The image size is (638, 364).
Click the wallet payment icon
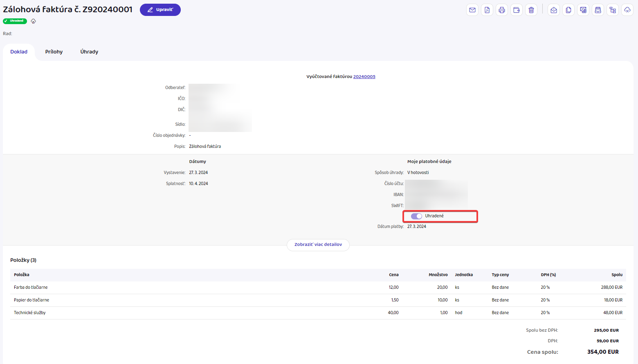click(517, 10)
